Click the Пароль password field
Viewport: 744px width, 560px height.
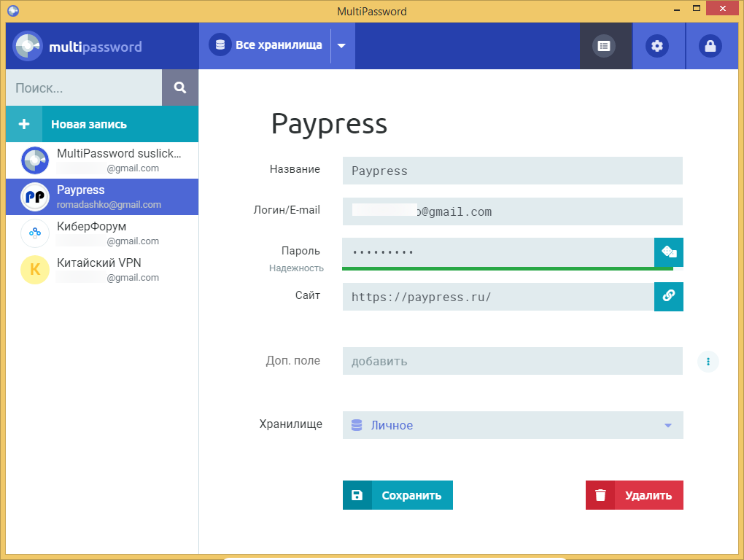pyautogui.click(x=498, y=252)
